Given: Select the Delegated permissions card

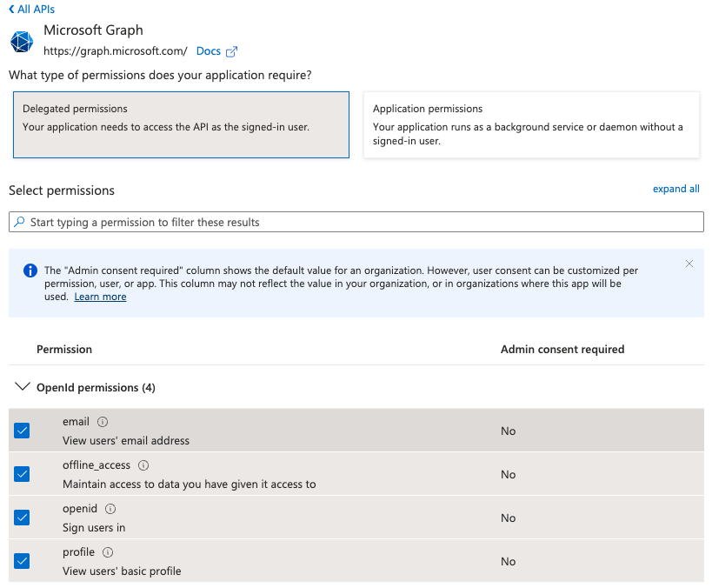Looking at the screenshot, I should [x=181, y=125].
